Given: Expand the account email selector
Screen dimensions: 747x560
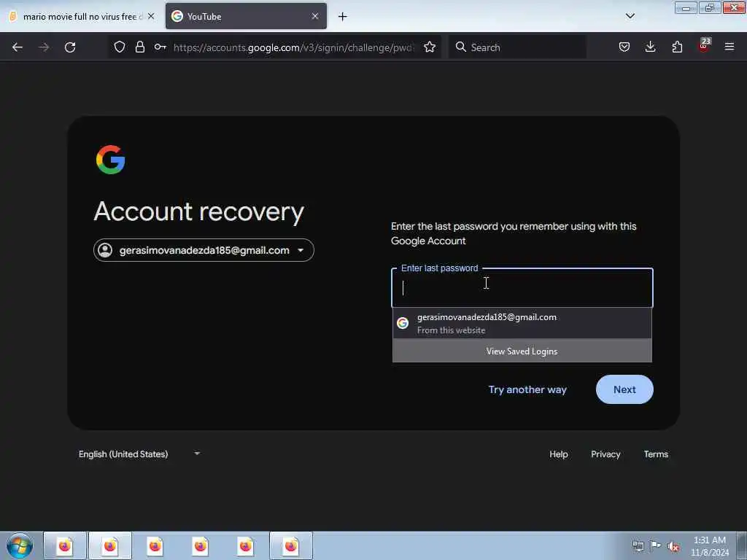Looking at the screenshot, I should click(204, 250).
